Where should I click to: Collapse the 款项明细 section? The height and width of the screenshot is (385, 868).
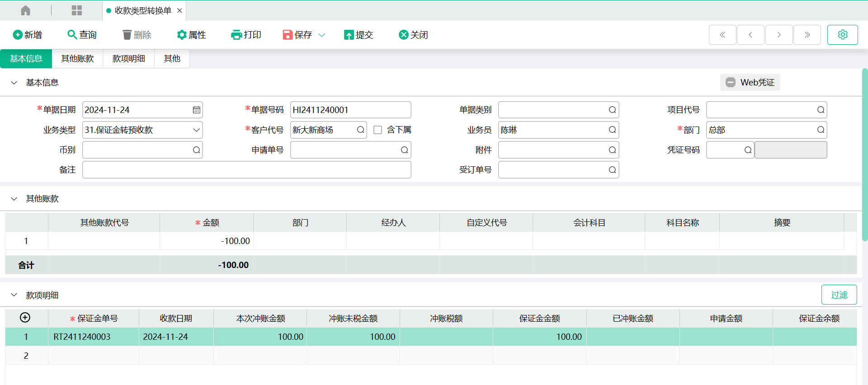[14, 295]
